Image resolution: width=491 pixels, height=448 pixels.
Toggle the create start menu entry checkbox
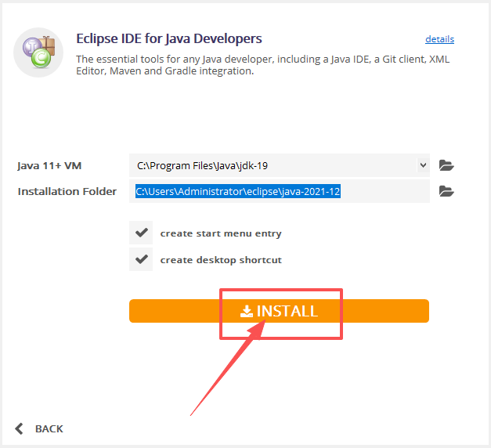tap(141, 233)
